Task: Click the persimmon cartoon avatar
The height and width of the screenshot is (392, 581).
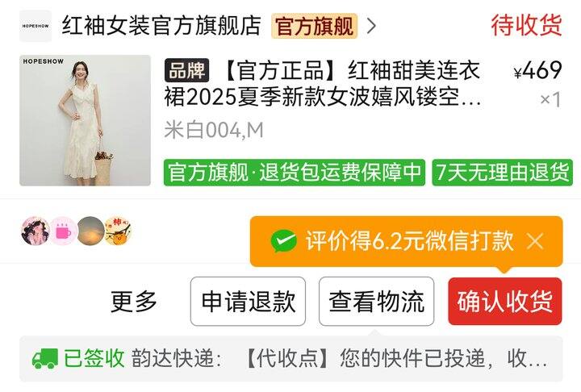Action: tap(118, 231)
